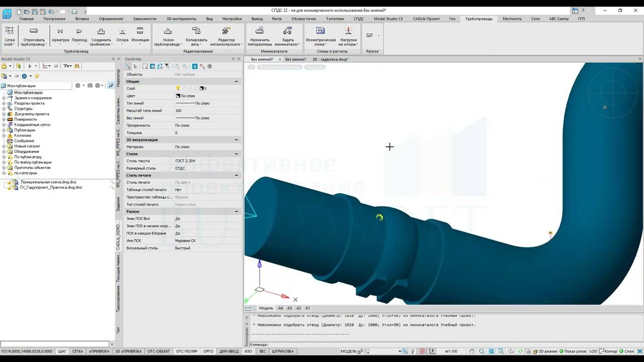The width and height of the screenshot is (644, 362).
Task: Click the binoculars search icon in Model Studio CS
Action: point(77,66)
